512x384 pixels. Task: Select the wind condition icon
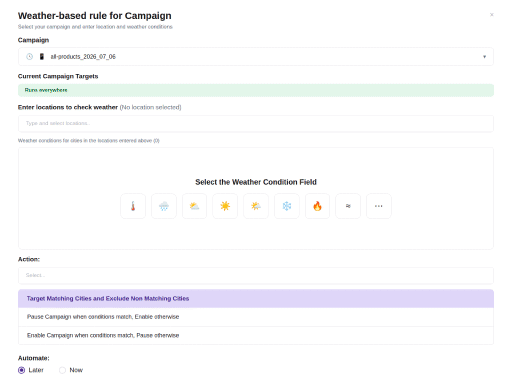(348, 206)
